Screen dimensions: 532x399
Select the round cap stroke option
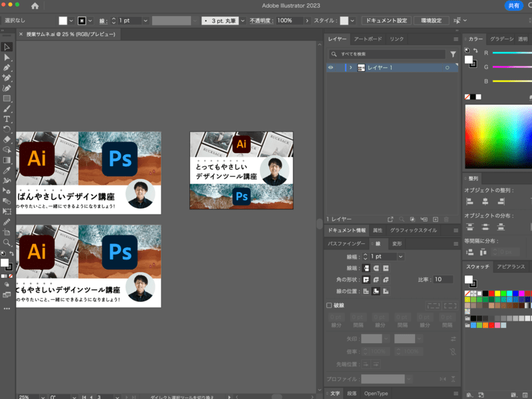(x=376, y=268)
